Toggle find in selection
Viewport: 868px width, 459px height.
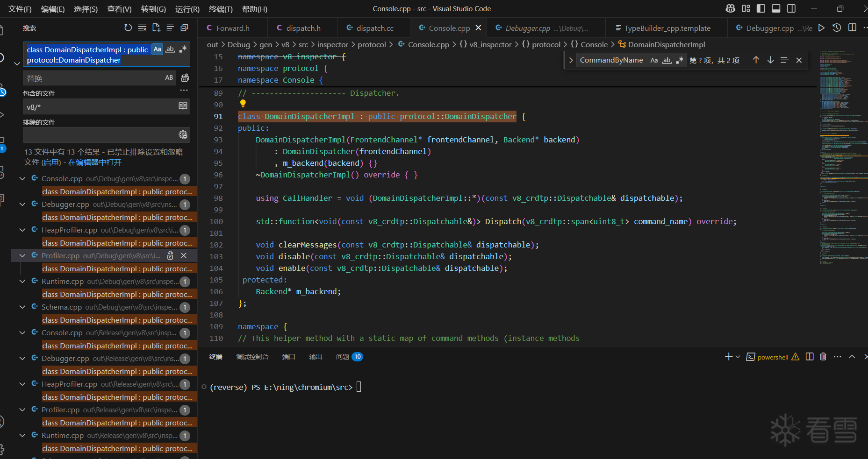[785, 60]
